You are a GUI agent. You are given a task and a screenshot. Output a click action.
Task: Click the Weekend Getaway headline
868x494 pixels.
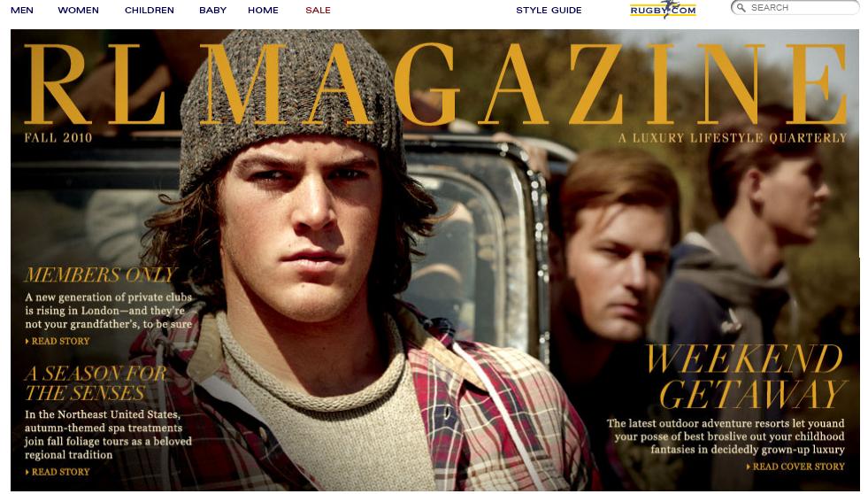pyautogui.click(x=746, y=376)
